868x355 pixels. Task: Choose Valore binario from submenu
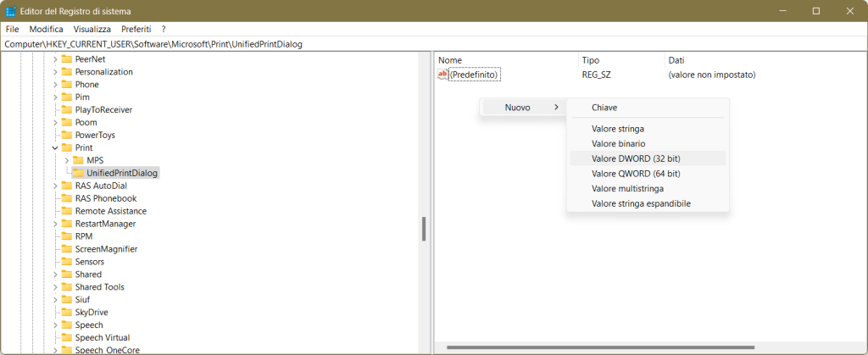pos(648,143)
